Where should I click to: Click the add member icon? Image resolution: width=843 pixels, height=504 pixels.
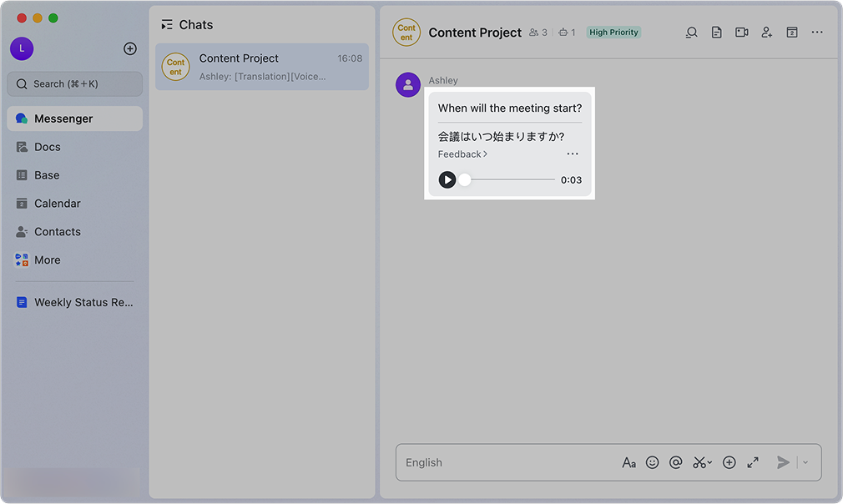click(766, 33)
